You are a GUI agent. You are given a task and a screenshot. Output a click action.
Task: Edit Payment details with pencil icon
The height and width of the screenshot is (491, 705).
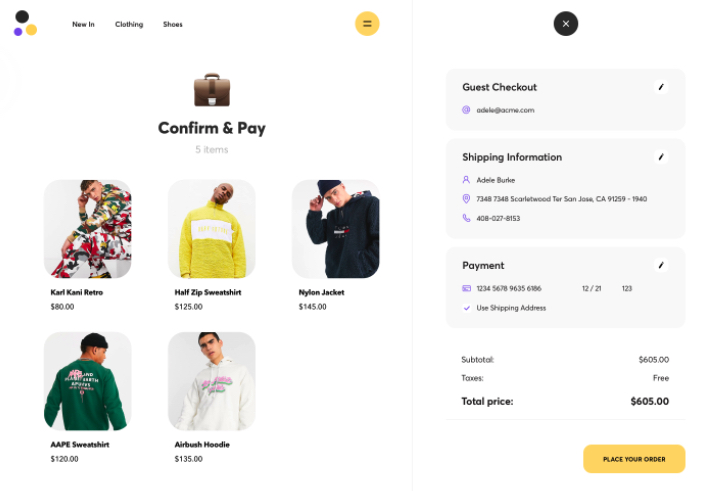point(660,265)
